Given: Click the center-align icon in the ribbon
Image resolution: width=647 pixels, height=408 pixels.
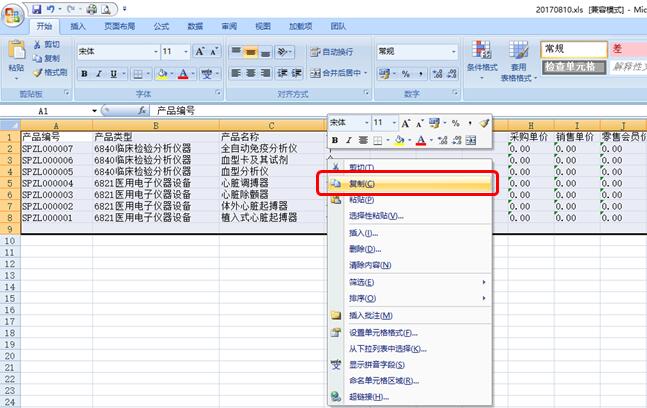Looking at the screenshot, I should tap(255, 73).
